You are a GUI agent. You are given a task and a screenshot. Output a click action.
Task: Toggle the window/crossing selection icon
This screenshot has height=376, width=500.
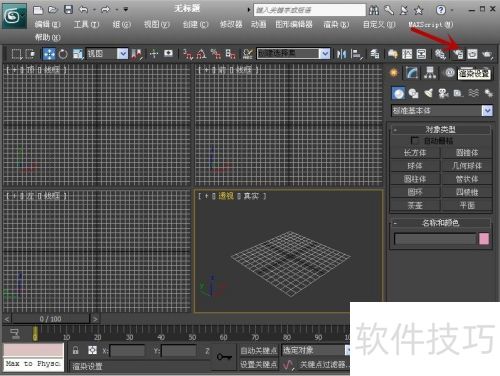pos(30,54)
